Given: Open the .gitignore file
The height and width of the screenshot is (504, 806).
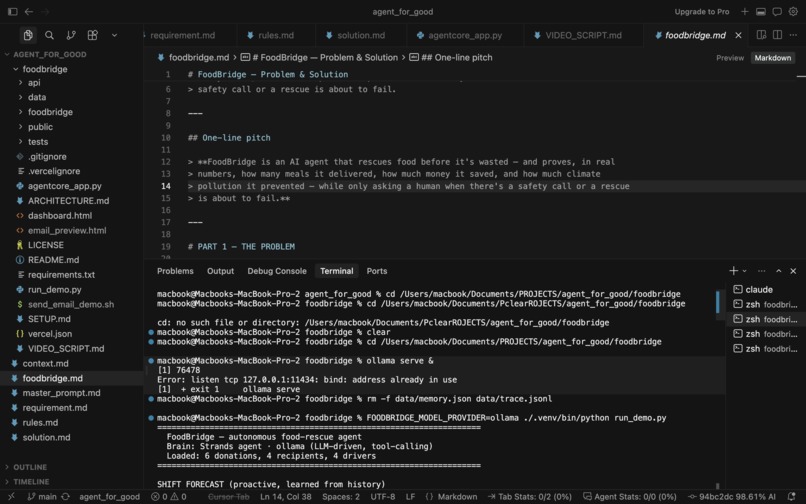Looking at the screenshot, I should click(47, 157).
